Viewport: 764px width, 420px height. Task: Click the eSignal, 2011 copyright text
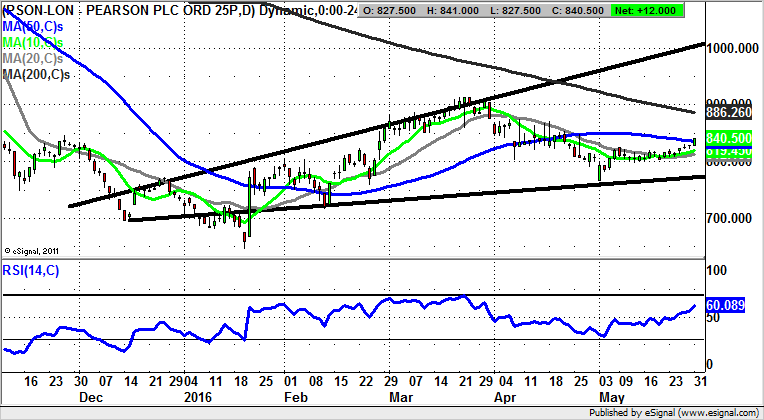tap(35, 250)
